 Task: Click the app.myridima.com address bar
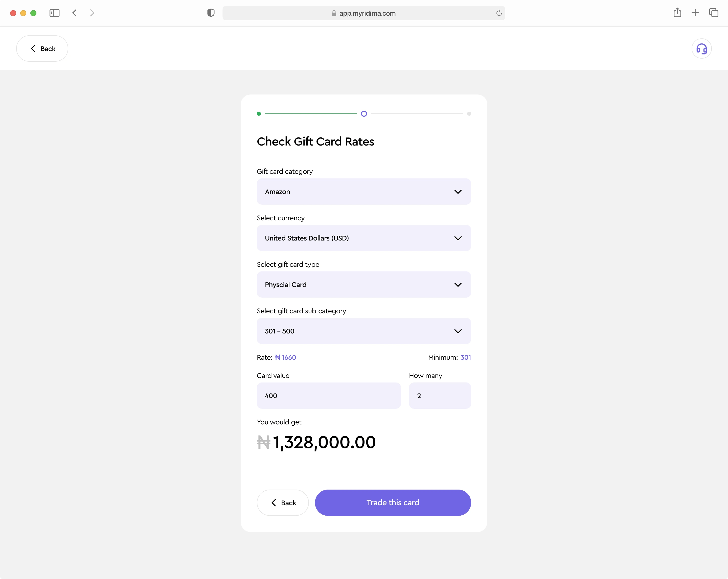[x=364, y=13]
